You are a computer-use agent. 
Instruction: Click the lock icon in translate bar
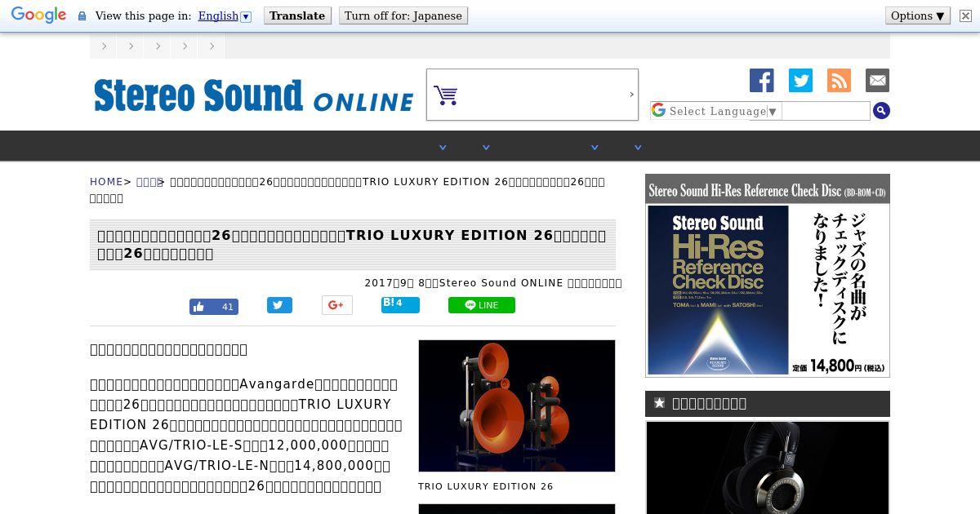(x=82, y=16)
